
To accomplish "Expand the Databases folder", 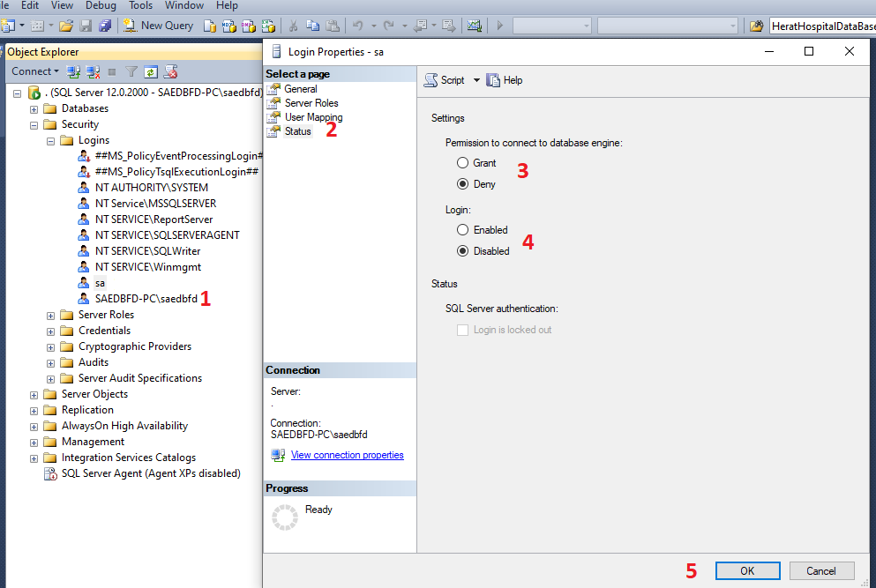I will [34, 109].
